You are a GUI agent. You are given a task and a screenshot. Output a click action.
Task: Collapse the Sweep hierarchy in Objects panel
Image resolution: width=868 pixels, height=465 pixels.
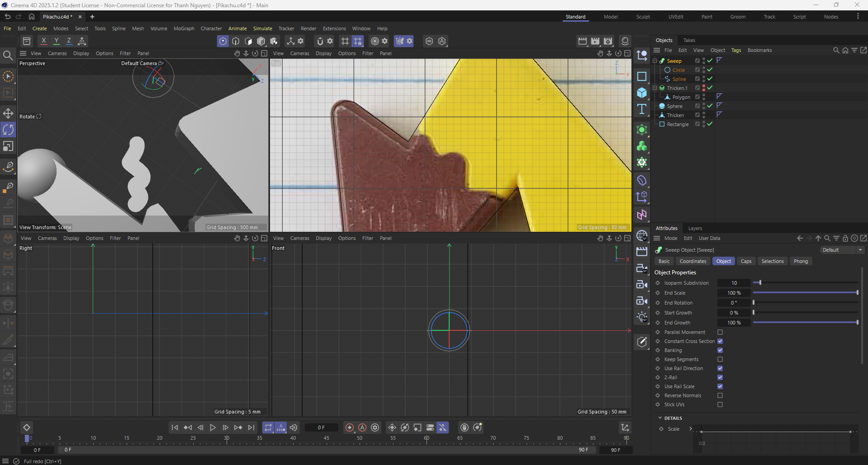[x=655, y=60]
